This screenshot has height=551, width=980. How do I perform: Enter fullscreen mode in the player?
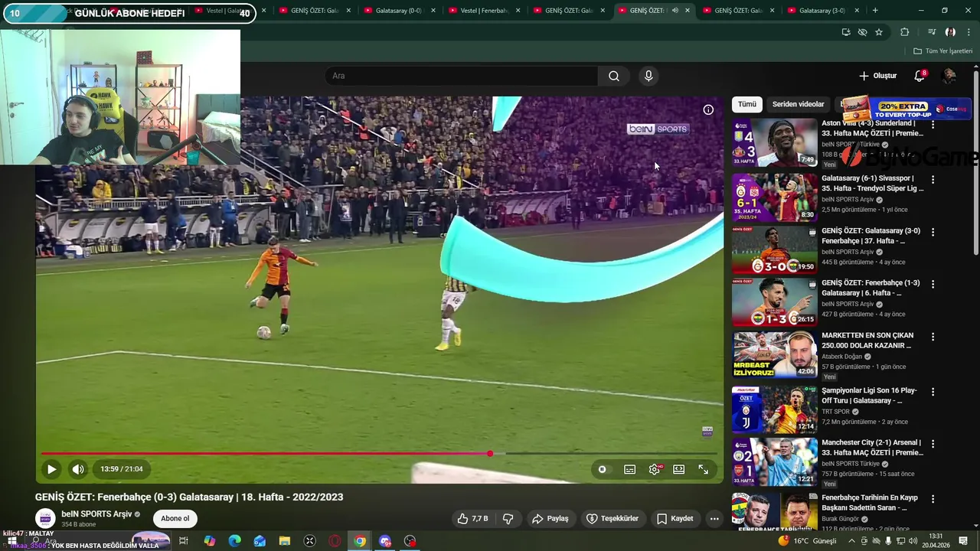click(704, 469)
